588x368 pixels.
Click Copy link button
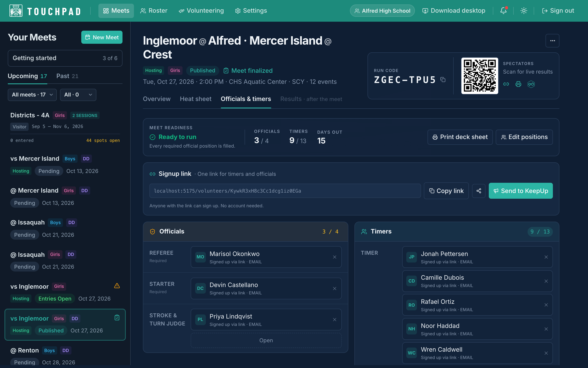click(x=446, y=191)
